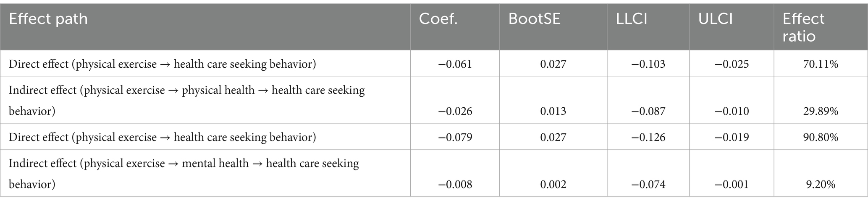Click the BootSE value 0.002
868x204 pixels.
tap(553, 185)
